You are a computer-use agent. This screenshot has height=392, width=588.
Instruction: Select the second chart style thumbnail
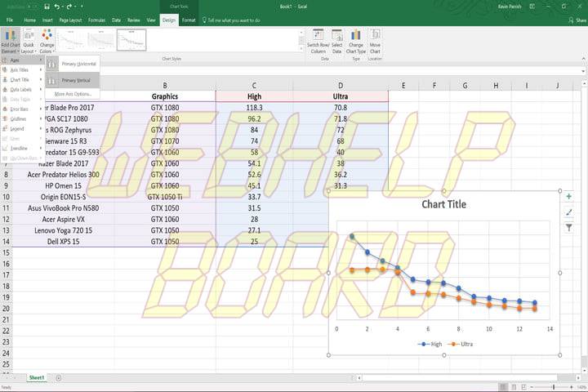pos(101,40)
